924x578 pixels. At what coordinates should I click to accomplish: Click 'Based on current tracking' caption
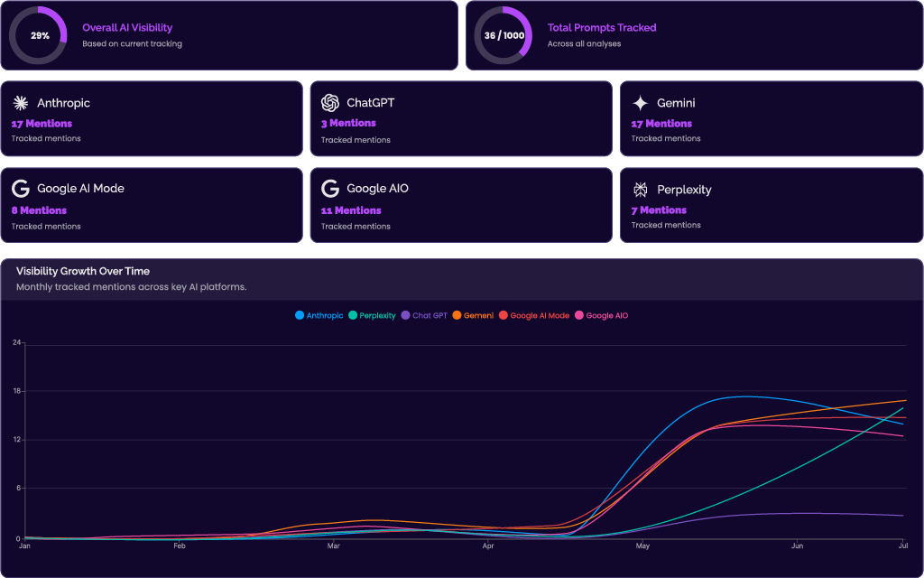tap(132, 43)
